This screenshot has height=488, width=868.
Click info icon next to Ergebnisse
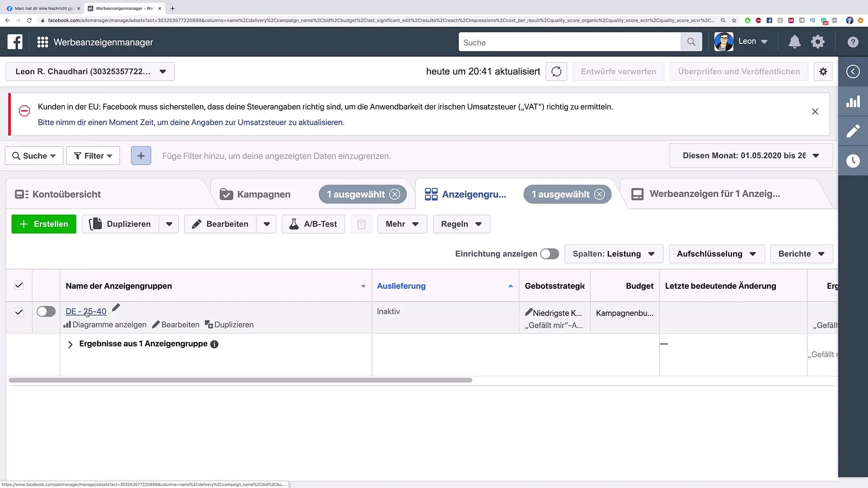pos(214,344)
